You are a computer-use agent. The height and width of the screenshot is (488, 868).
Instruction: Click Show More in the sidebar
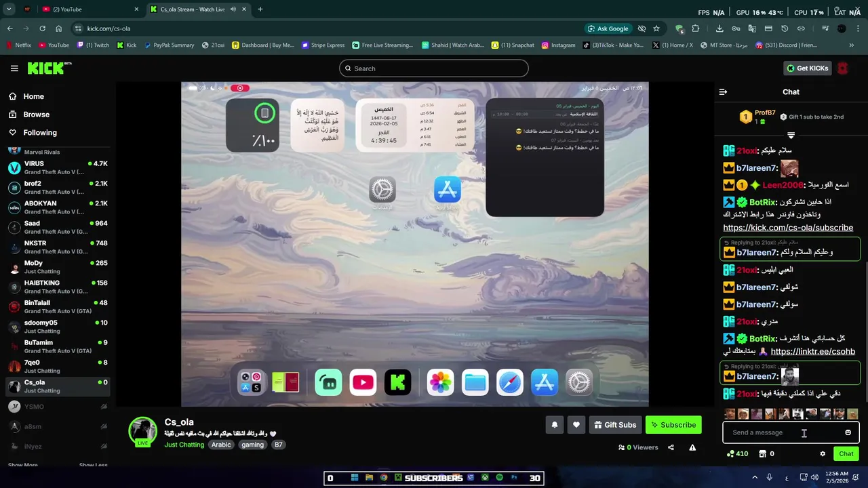pos(23,465)
